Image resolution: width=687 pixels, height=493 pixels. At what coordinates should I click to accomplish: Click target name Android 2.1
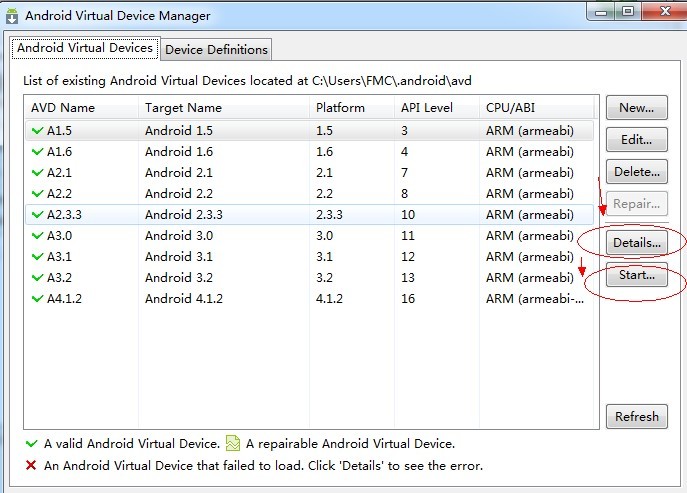click(179, 173)
